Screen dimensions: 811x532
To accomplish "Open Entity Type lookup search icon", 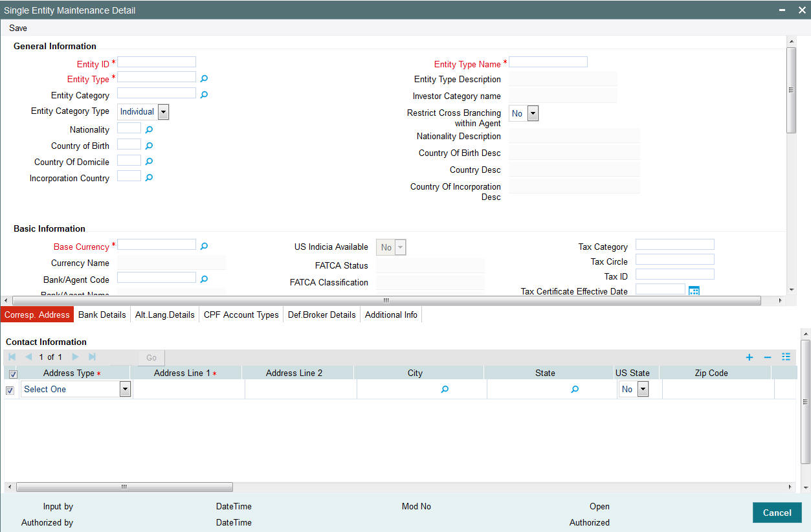I will (x=204, y=78).
